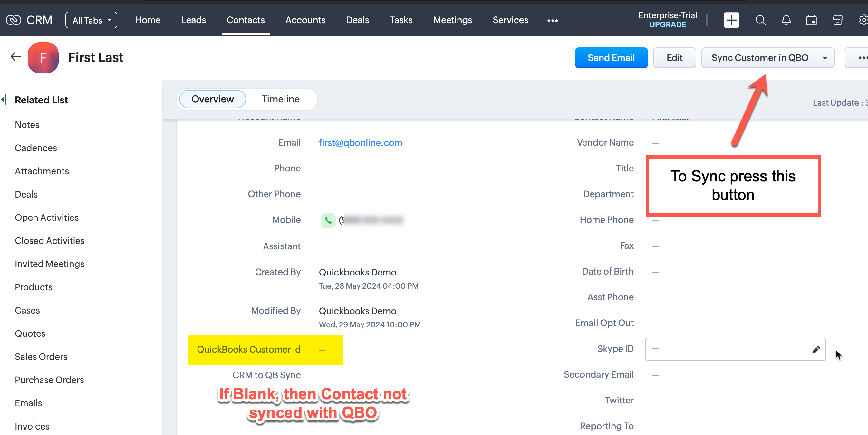Open the notifications bell icon
The width and height of the screenshot is (868, 435).
click(786, 20)
